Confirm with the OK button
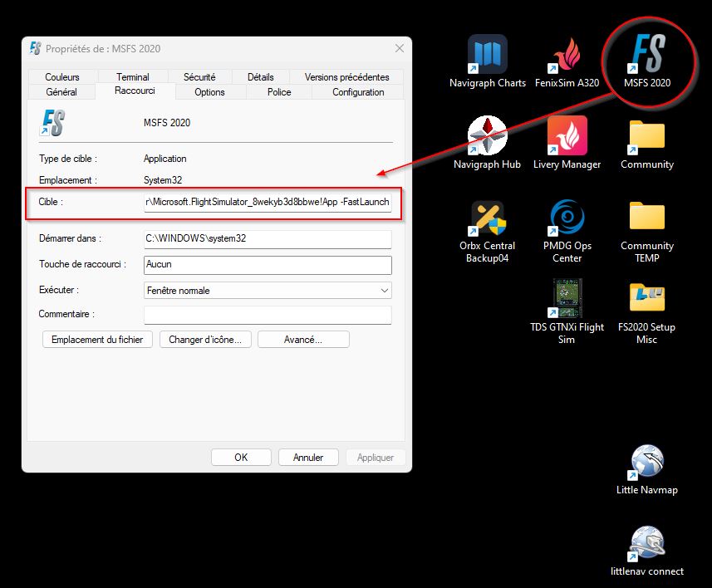The image size is (712, 588). 241,458
